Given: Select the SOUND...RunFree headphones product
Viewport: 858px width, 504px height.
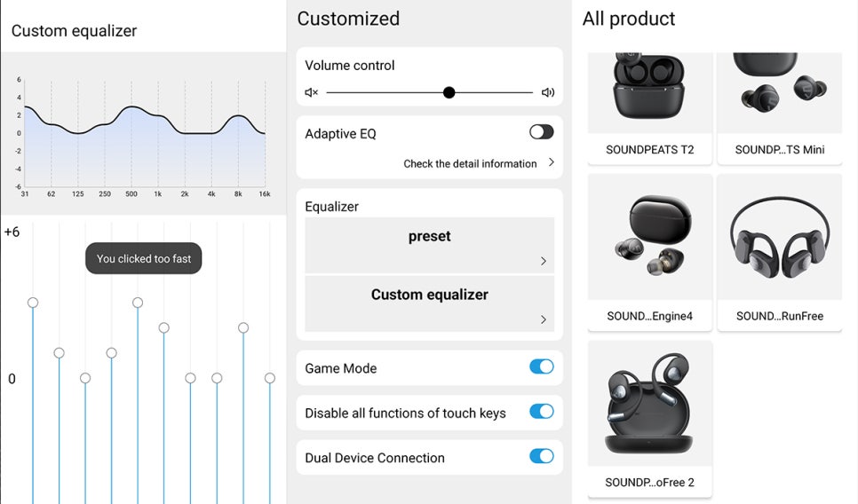Looking at the screenshot, I should click(x=780, y=253).
